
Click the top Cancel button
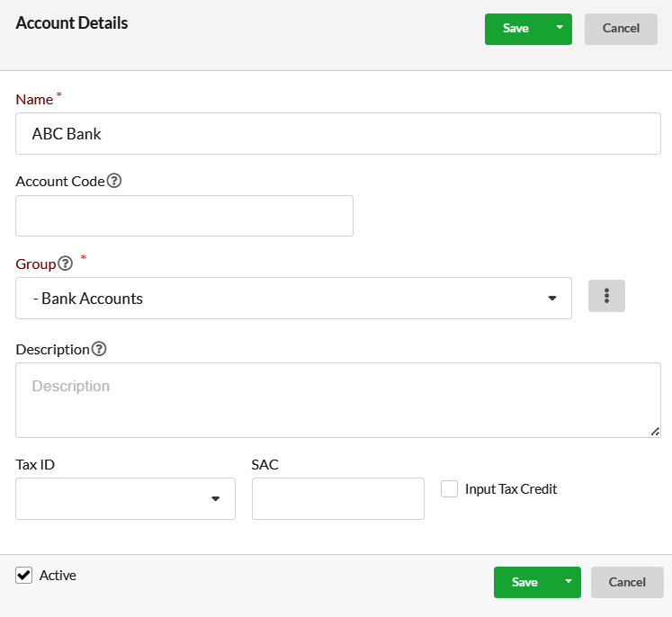point(621,28)
